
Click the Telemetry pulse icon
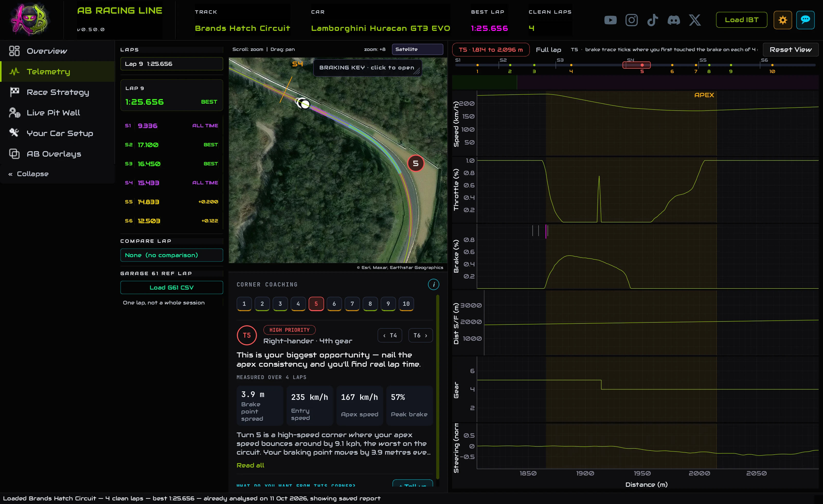coord(14,71)
